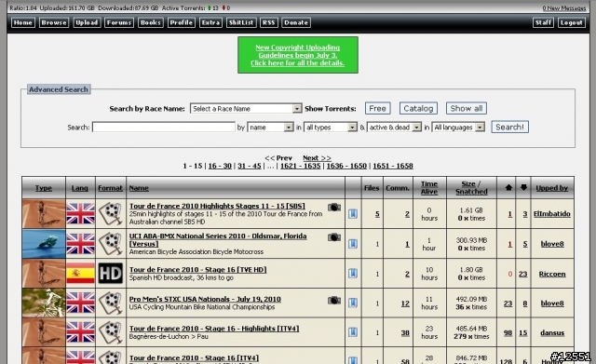Sort by leechers down-arrow column icon
The height and width of the screenshot is (364, 596).
click(523, 187)
